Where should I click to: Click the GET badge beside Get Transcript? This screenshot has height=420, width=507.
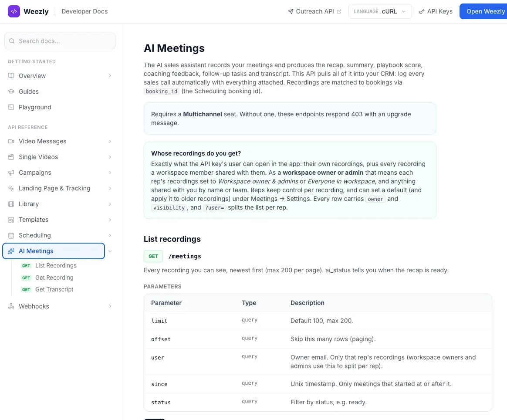pyautogui.click(x=26, y=290)
